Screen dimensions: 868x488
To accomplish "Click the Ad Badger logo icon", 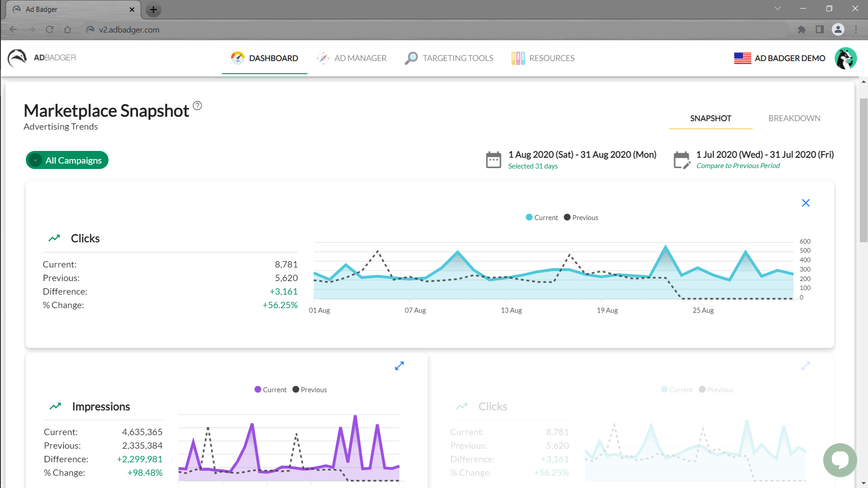I will pos(17,58).
